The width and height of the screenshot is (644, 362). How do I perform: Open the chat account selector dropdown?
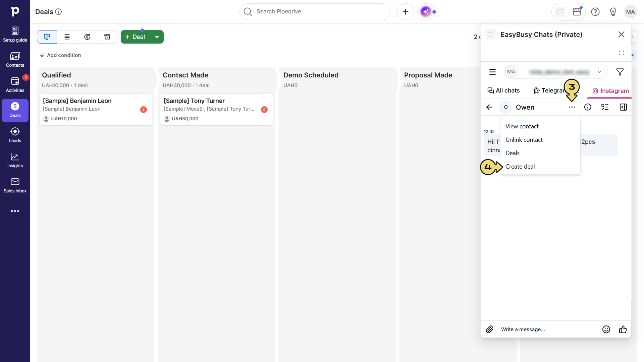coord(556,72)
